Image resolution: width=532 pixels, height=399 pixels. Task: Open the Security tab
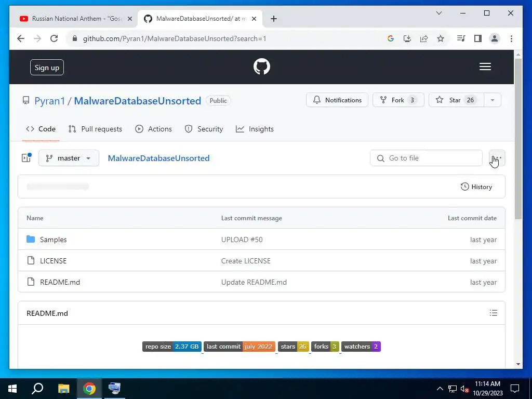point(204,129)
